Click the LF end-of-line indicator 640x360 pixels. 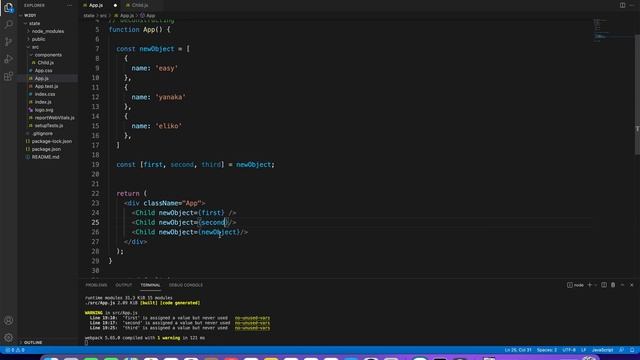click(x=584, y=350)
